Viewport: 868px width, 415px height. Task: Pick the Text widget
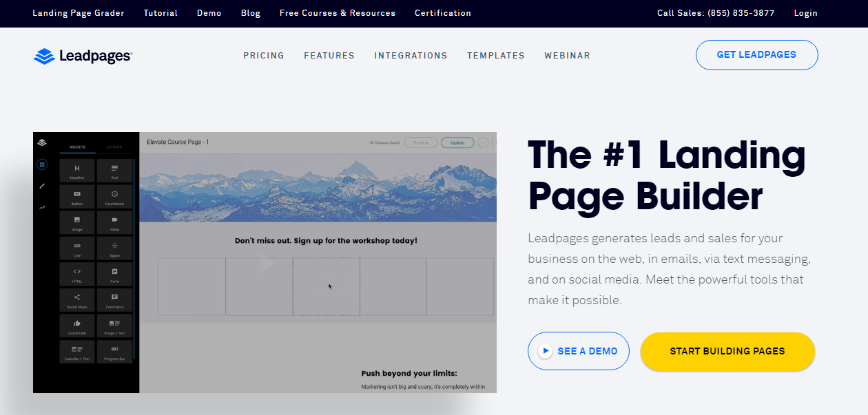coord(114,171)
